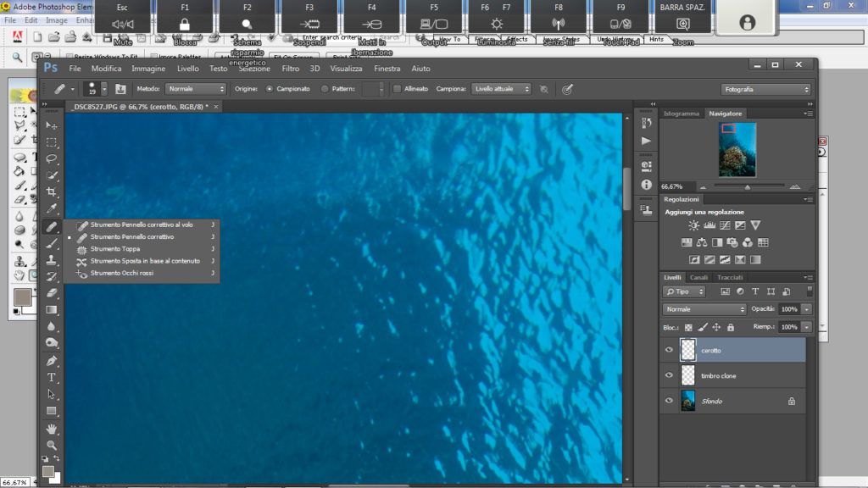The image size is (868, 488).
Task: Select the Crop tool in the toolbar
Action: coord(52,192)
